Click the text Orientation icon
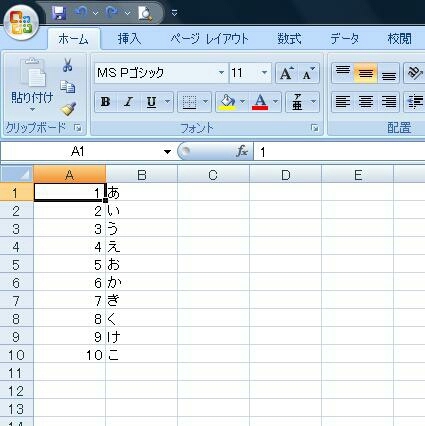The image size is (425, 426). 414,73
